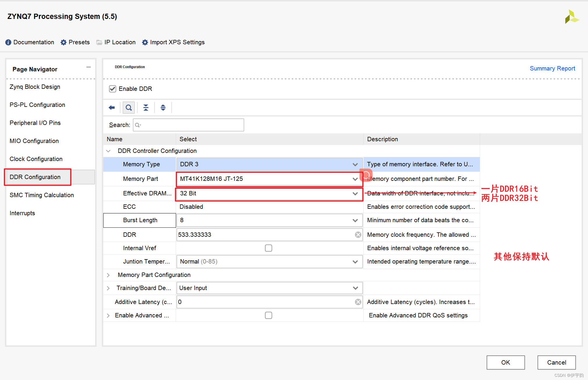Open Documentation via its info icon
This screenshot has height=380, width=588.
[8, 43]
